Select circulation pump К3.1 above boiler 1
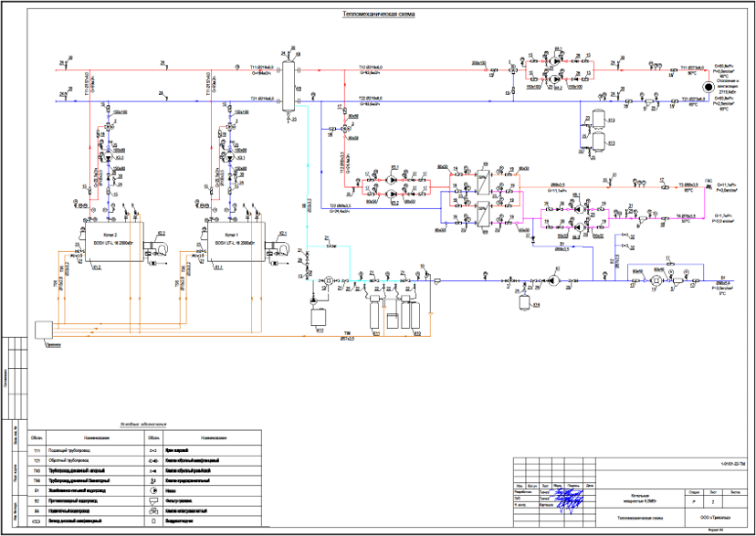756x536 pixels. click(x=230, y=158)
